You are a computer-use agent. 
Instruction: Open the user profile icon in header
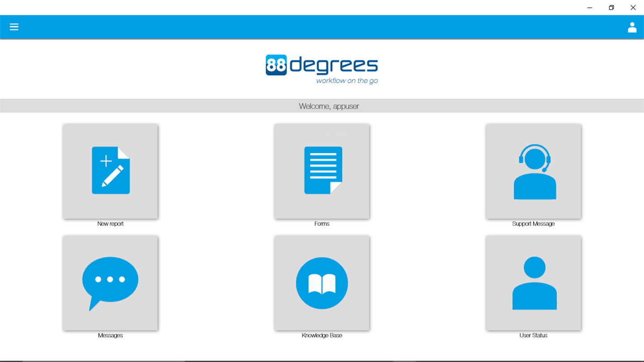click(x=632, y=27)
